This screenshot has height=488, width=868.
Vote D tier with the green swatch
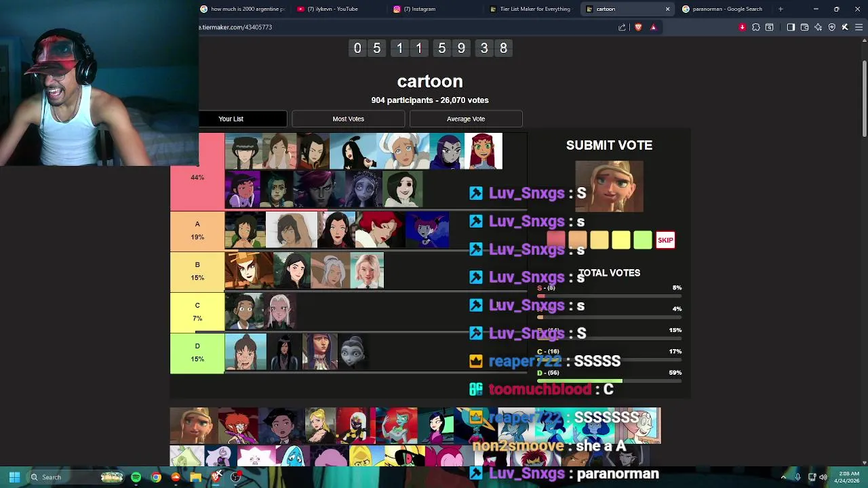click(x=643, y=240)
